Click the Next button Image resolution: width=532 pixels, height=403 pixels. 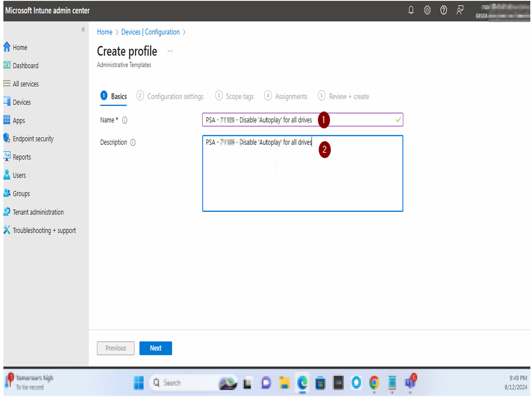(x=156, y=348)
